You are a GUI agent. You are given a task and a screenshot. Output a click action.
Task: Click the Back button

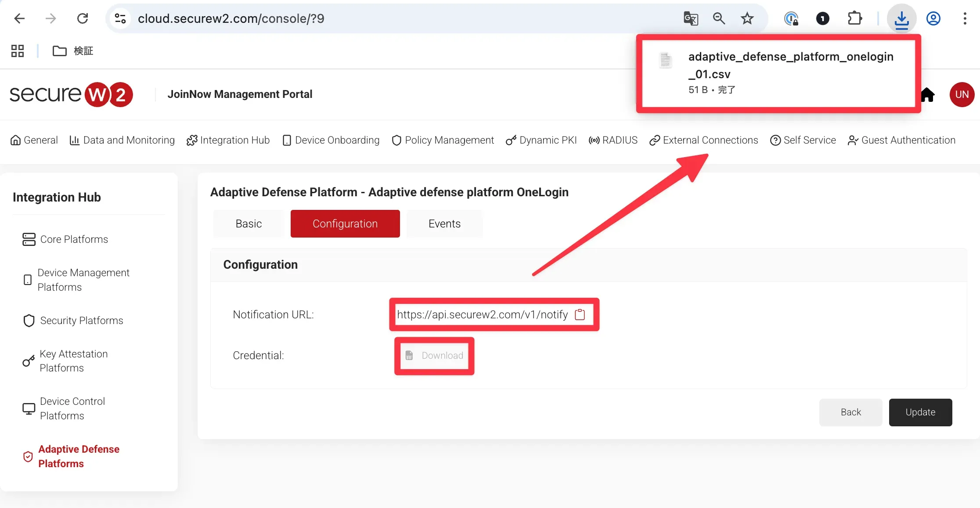(850, 412)
